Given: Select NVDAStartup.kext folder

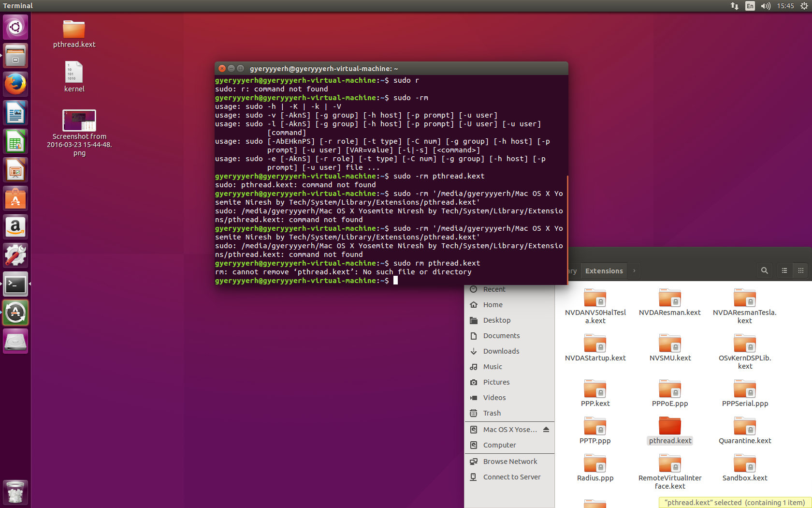Looking at the screenshot, I should pos(595,348).
